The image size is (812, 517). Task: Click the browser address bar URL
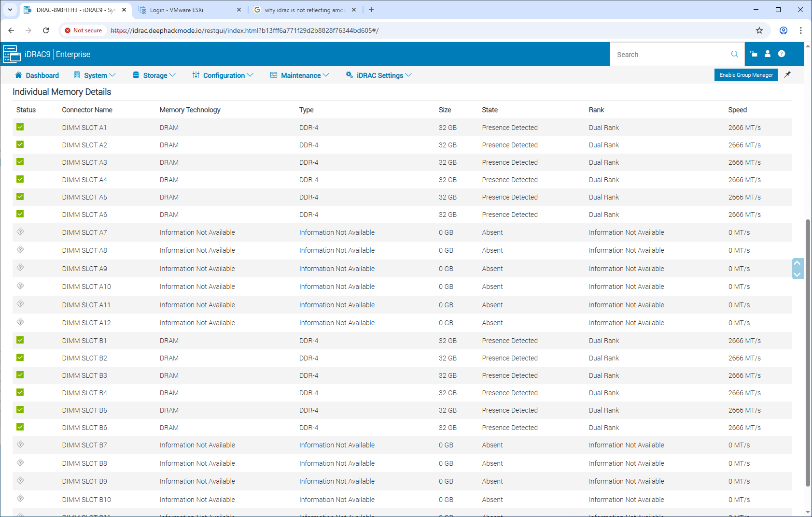(244, 30)
